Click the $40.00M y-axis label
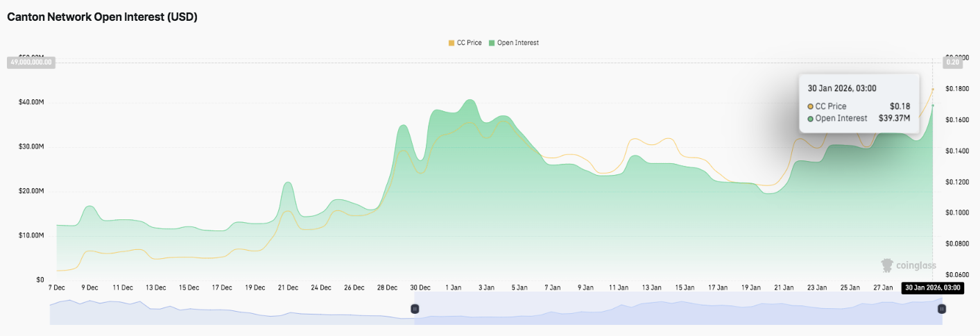Screen dimensions: 980x336 pos(32,103)
